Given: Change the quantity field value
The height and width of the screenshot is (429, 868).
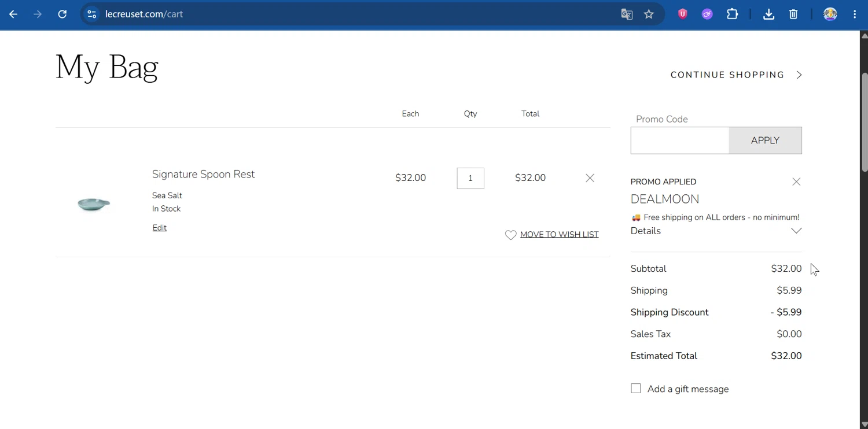Looking at the screenshot, I should click(x=470, y=178).
